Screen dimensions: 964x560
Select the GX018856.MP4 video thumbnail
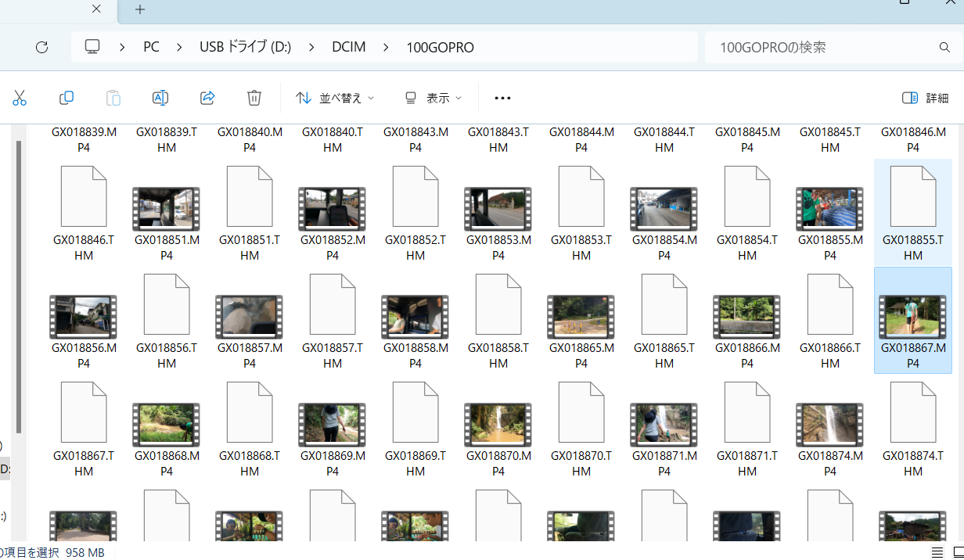point(84,316)
